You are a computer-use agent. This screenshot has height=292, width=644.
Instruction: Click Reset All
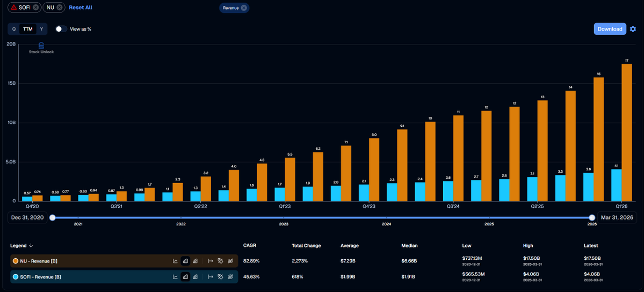point(81,8)
